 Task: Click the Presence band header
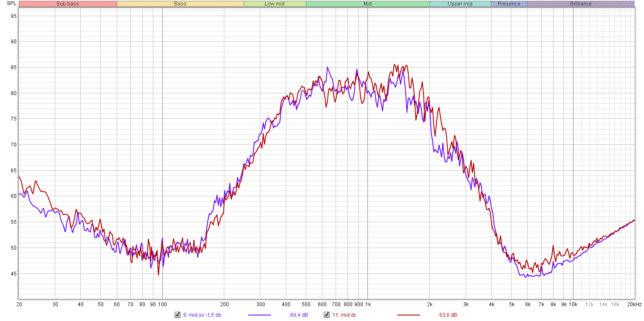pyautogui.click(x=509, y=4)
